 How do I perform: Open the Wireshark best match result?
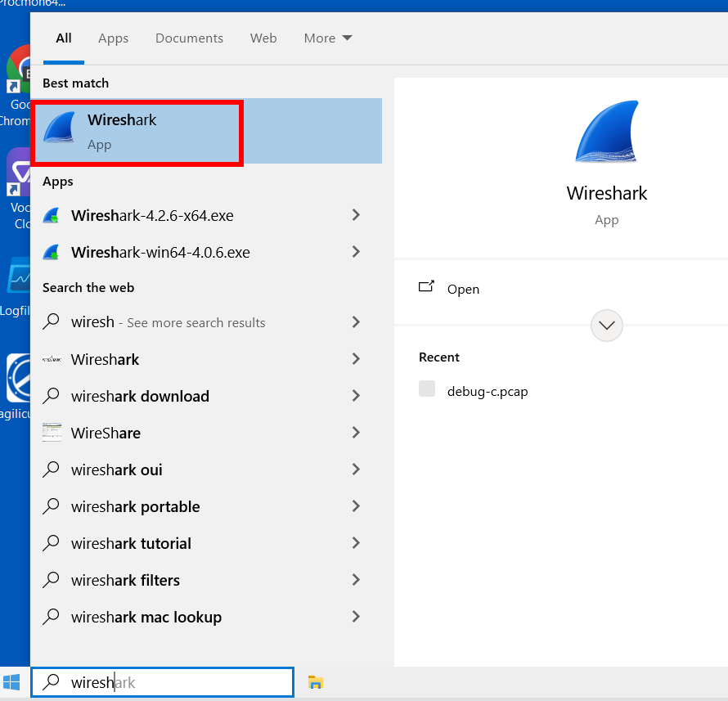[137, 132]
